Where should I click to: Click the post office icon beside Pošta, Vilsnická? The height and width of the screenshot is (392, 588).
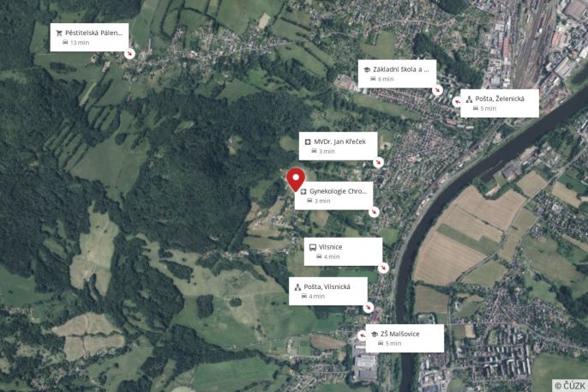[297, 287]
